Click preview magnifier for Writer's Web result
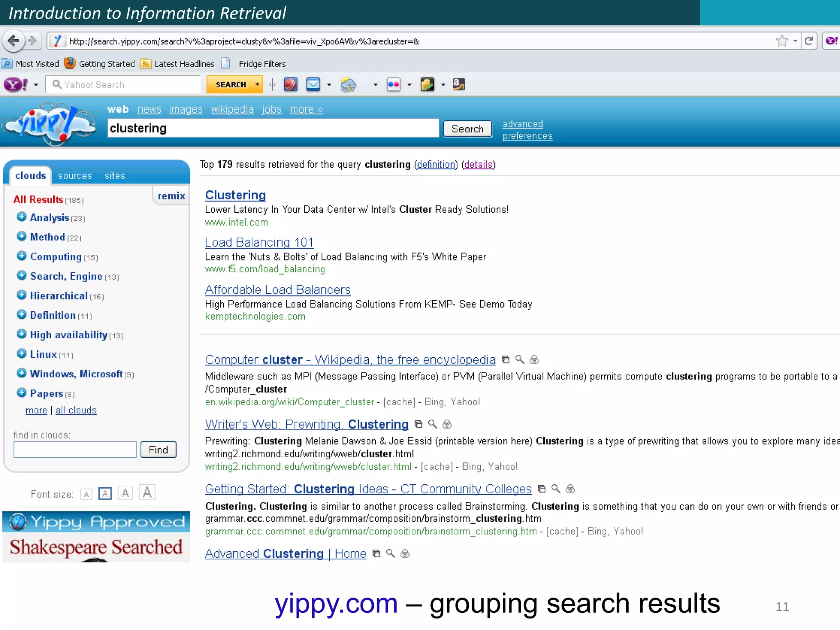Screen dimensions: 840x630 pos(433,424)
